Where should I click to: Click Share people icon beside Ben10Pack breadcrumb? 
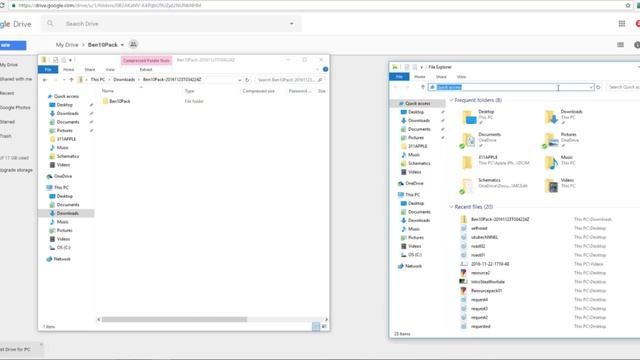[133, 44]
